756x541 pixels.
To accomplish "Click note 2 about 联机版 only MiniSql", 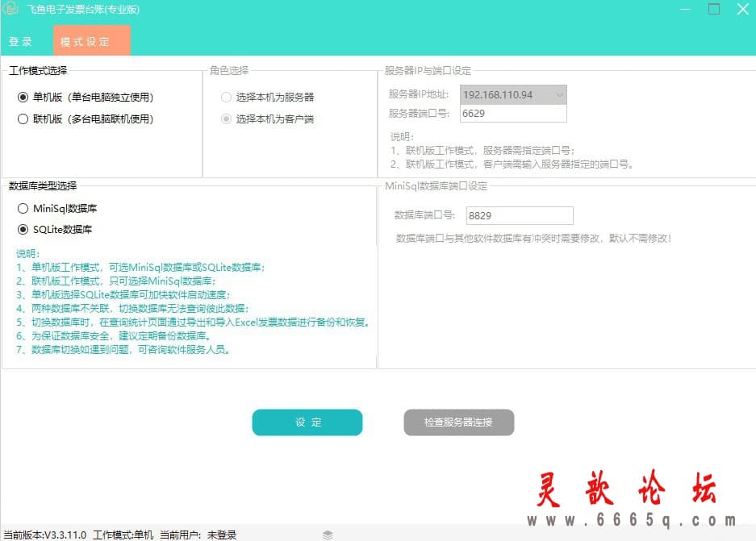I will click(x=116, y=281).
